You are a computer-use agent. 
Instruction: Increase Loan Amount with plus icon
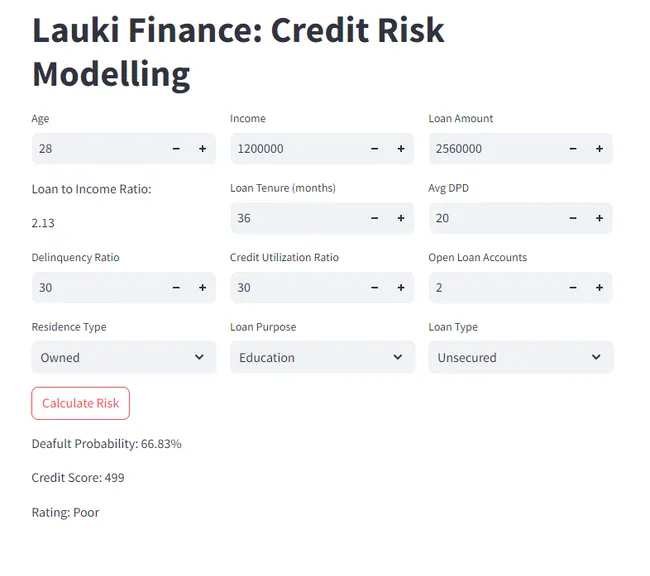coord(599,149)
